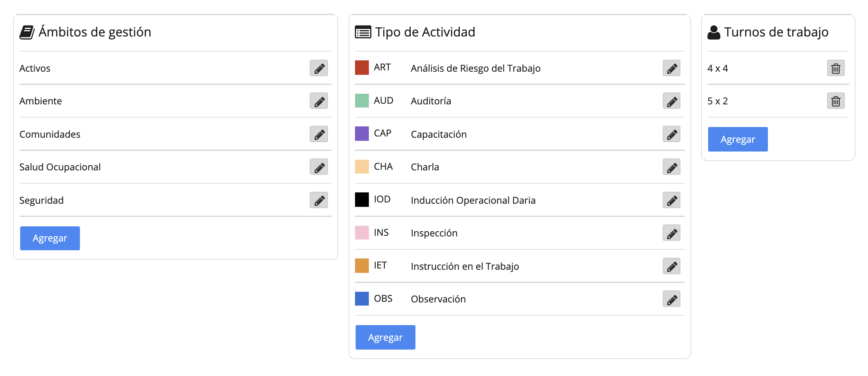Remove the 5 x 2 shift using trash icon

(836, 101)
